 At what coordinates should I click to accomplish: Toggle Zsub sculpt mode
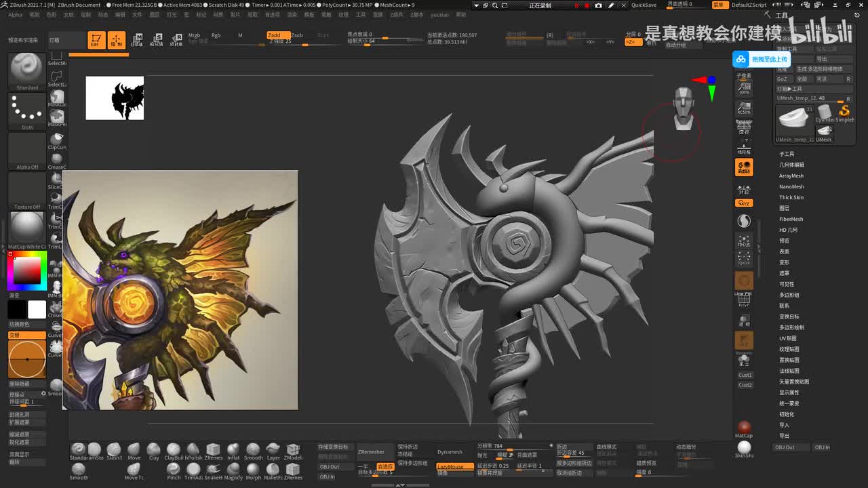pyautogui.click(x=297, y=35)
